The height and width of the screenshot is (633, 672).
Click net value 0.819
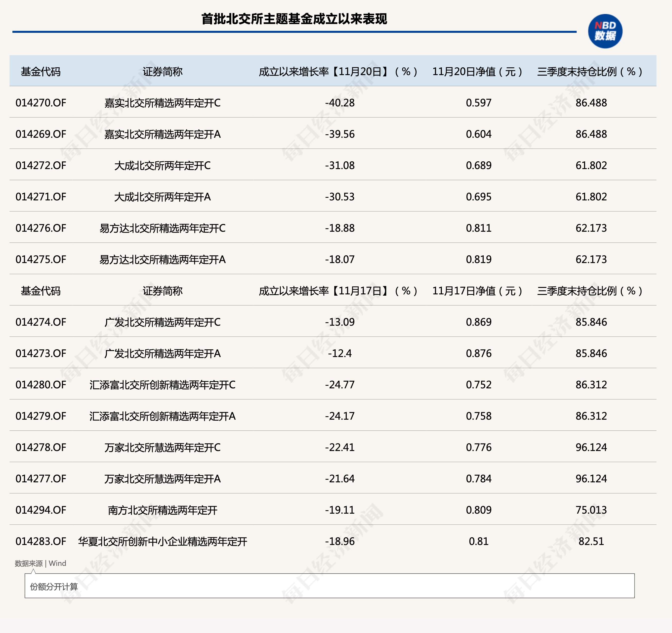(x=479, y=259)
